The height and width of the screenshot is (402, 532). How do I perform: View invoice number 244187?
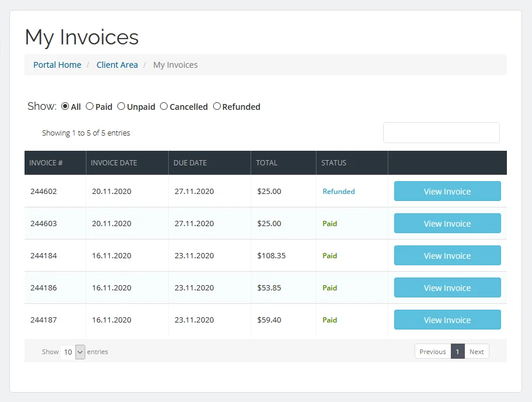click(x=447, y=320)
